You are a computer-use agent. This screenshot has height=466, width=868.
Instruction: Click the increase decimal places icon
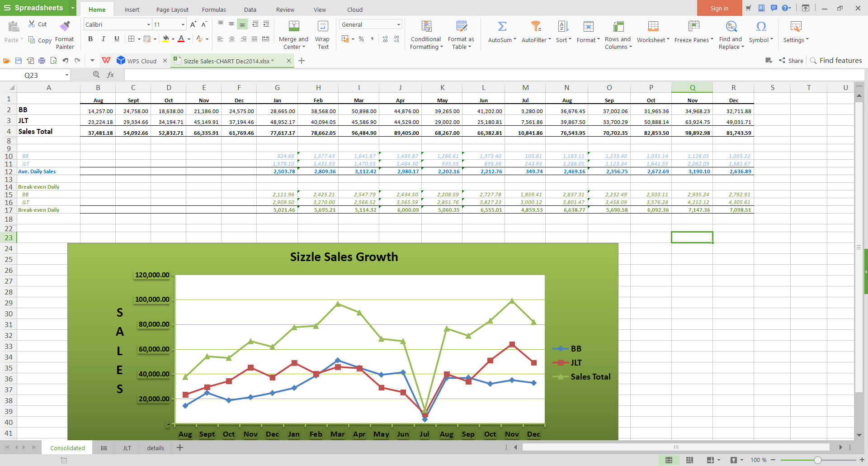click(385, 39)
